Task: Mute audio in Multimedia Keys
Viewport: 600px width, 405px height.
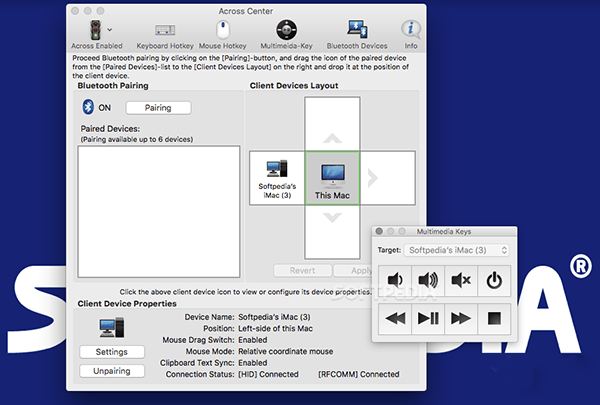Action: coord(461,281)
